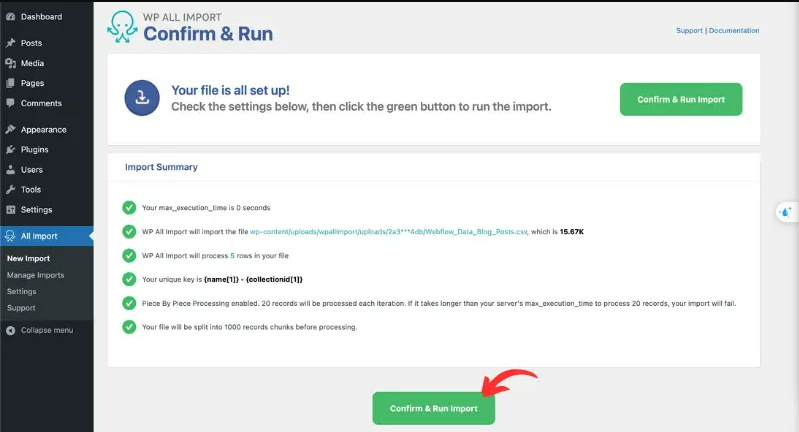Viewport: 799px width, 432px height.
Task: Click the Import Summary heading
Action: [161, 167]
